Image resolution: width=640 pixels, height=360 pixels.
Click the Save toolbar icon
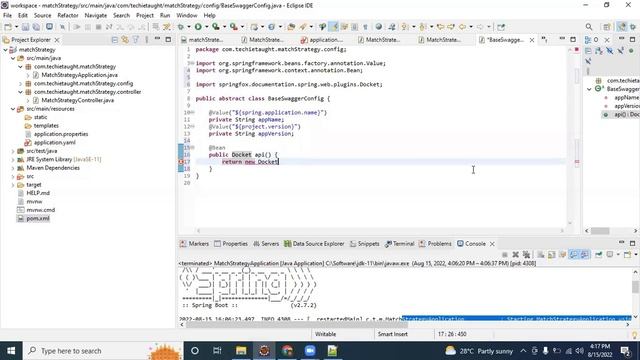25,27
